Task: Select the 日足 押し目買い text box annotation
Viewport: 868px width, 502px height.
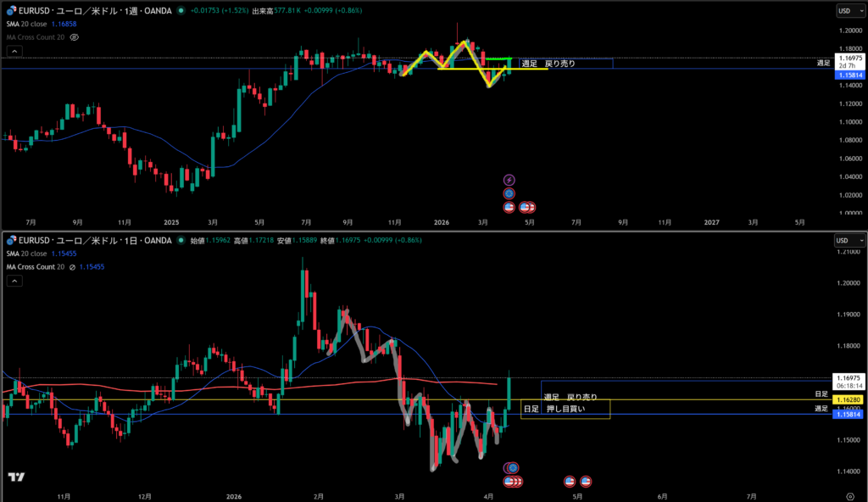Action: coord(565,410)
